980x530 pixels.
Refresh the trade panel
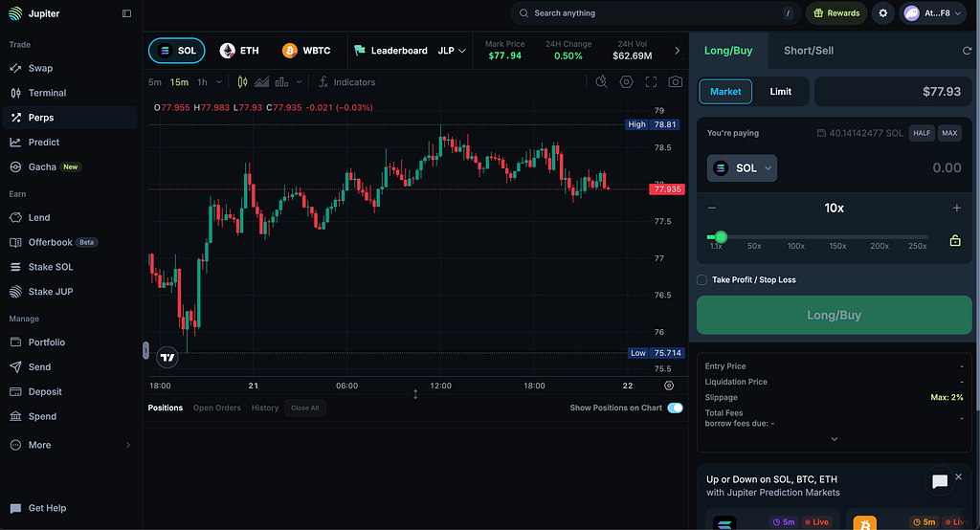pyautogui.click(x=967, y=51)
